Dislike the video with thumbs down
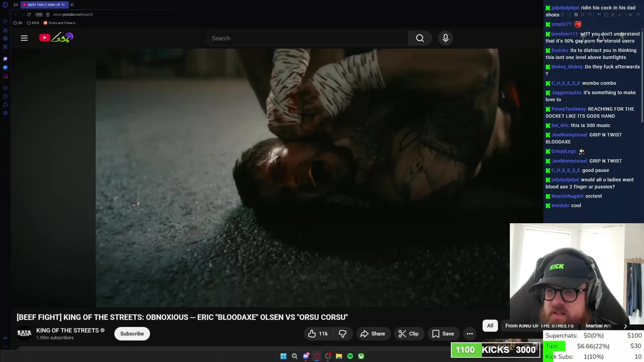The image size is (644, 362). 343,334
